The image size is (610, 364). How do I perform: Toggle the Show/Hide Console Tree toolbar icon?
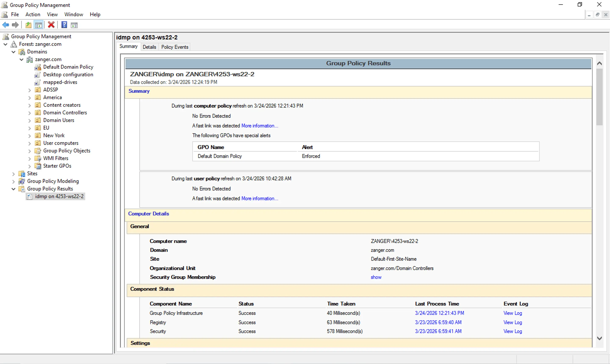pyautogui.click(x=39, y=25)
